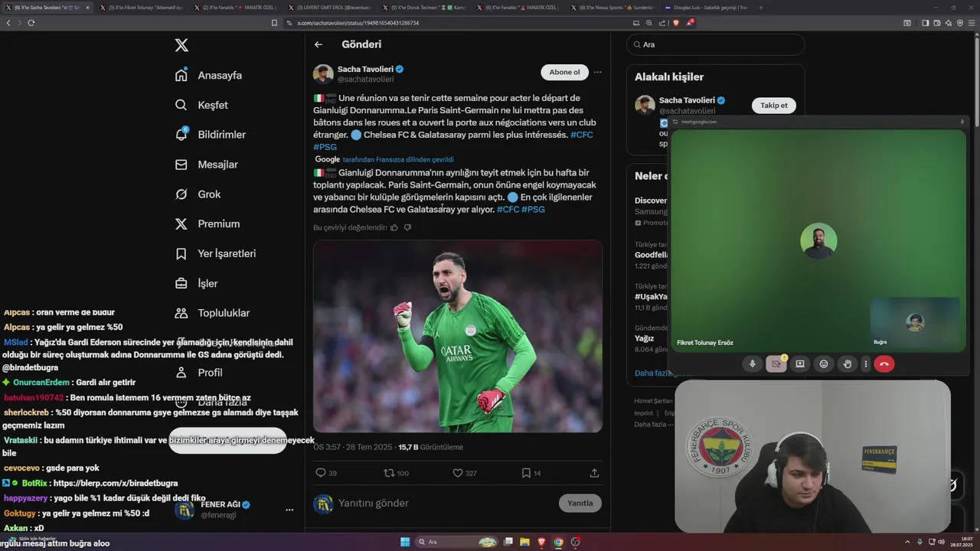
Task: Open Brave from the taskbar
Action: tap(541, 542)
